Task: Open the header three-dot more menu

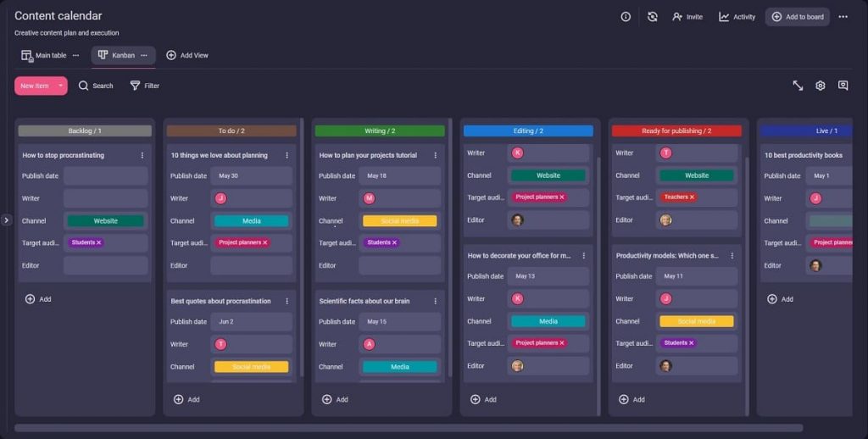Action: pos(843,17)
